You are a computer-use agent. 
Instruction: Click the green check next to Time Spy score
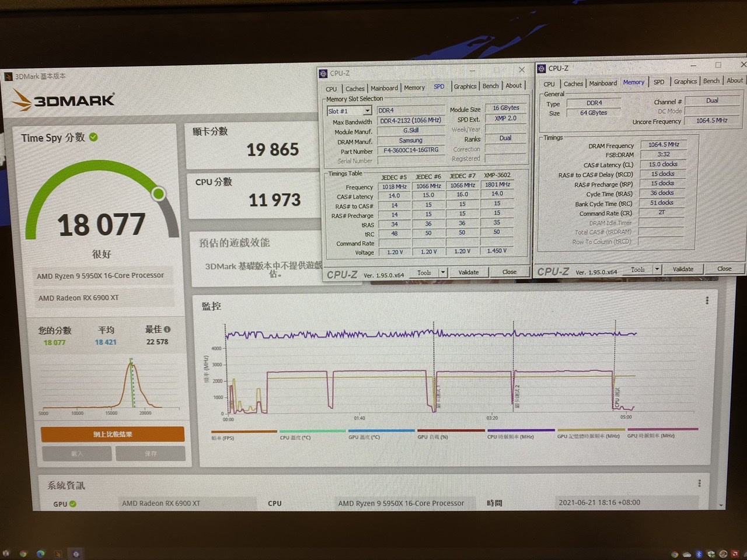click(x=93, y=137)
